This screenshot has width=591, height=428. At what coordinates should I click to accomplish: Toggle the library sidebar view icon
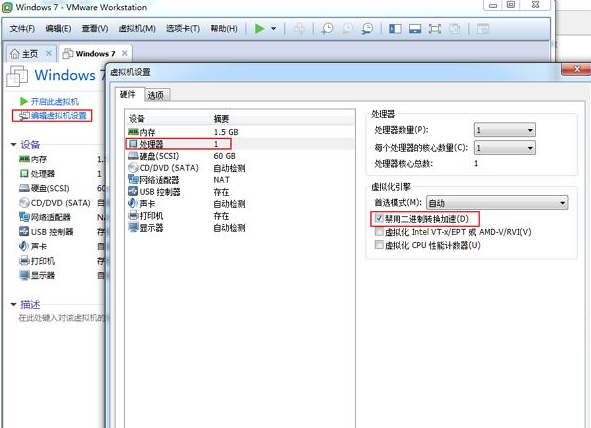pos(395,29)
